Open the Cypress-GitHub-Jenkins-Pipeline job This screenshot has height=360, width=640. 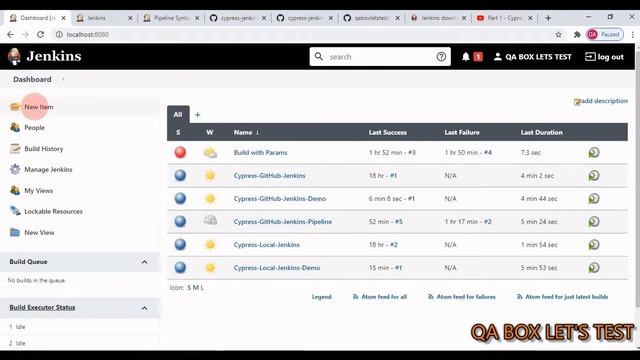pos(282,222)
